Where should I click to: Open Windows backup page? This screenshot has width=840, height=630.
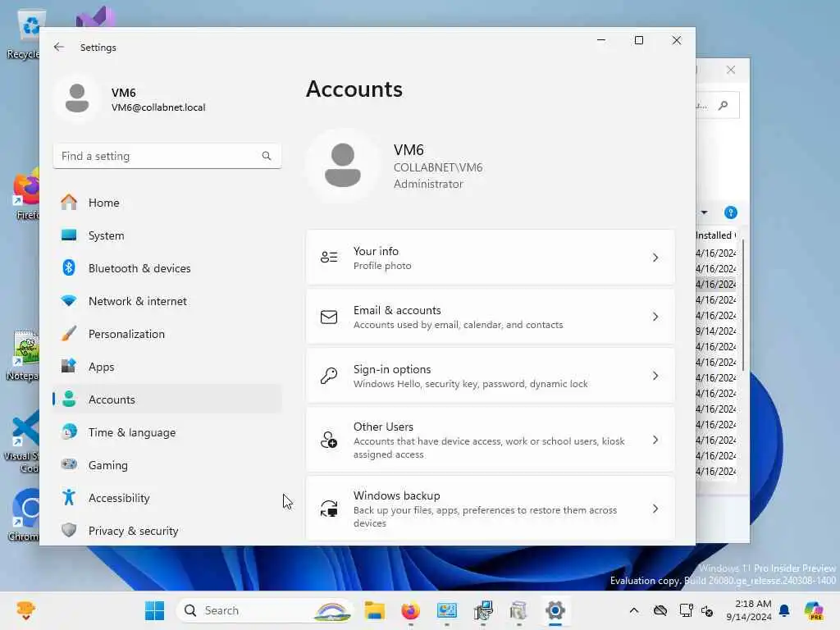491,509
